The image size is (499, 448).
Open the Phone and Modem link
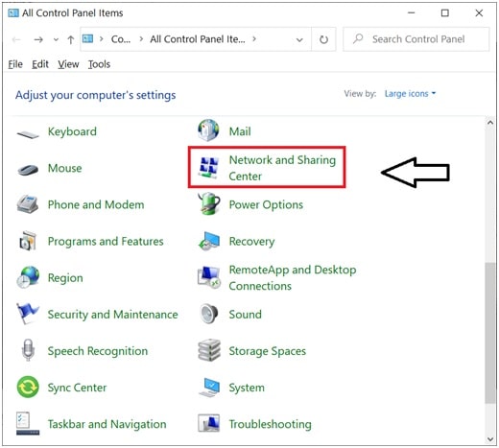96,204
